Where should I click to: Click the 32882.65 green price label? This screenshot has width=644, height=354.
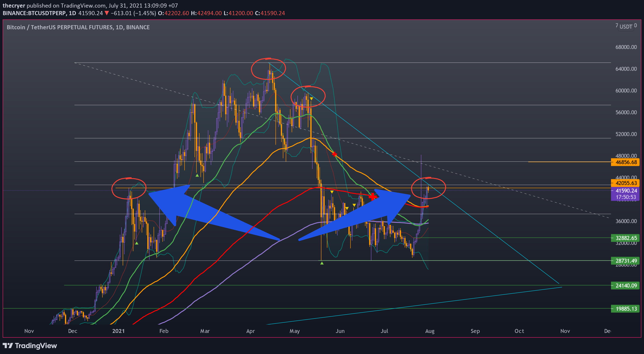click(625, 238)
